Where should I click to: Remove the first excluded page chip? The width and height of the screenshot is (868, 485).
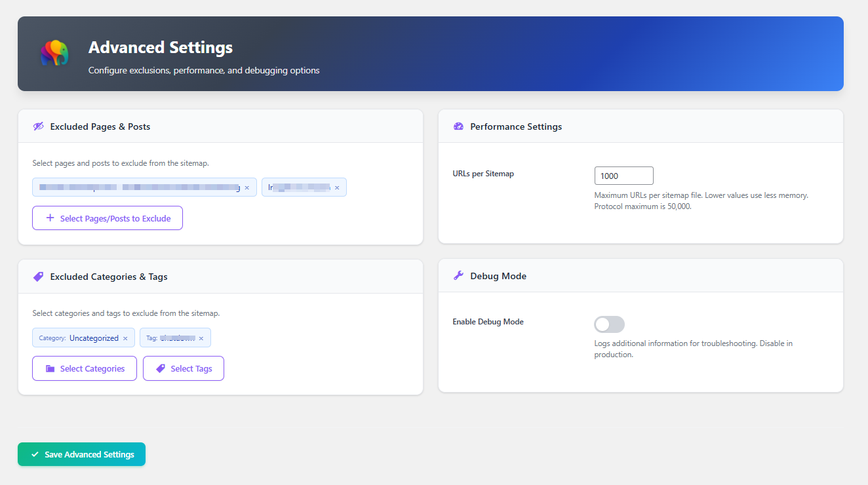click(247, 187)
